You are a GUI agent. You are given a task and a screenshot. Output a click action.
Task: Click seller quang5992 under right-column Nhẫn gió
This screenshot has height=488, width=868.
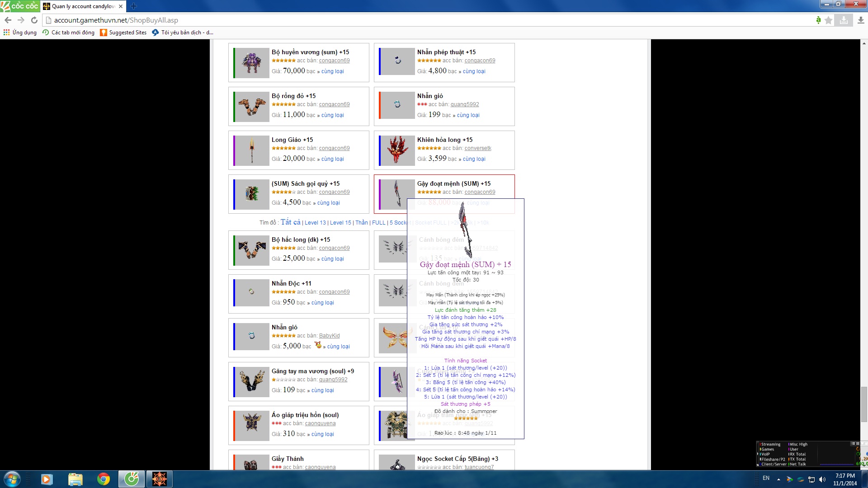[465, 104]
